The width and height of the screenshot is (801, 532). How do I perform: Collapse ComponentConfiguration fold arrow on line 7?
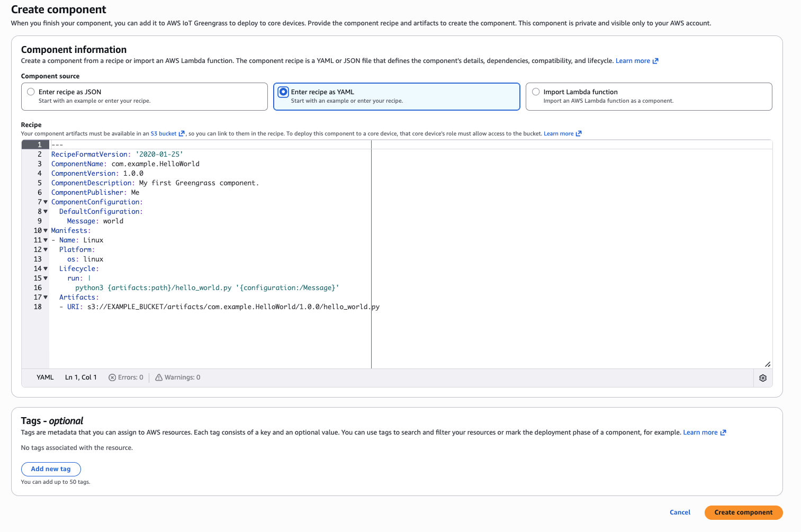46,202
